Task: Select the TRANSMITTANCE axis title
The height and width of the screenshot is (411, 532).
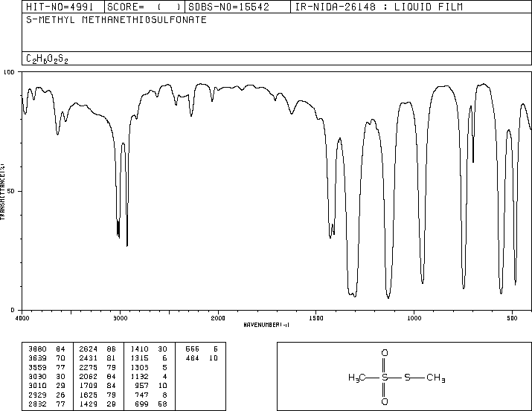Action: [x=2, y=192]
